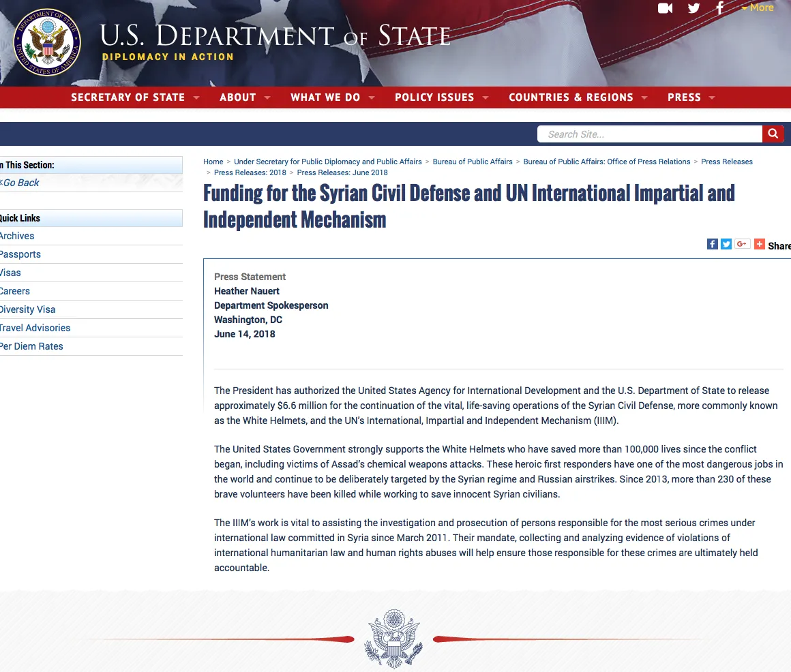Click the article headline about Syrian Civil Defense
Image resolution: width=791 pixels, height=672 pixels.
click(x=468, y=207)
